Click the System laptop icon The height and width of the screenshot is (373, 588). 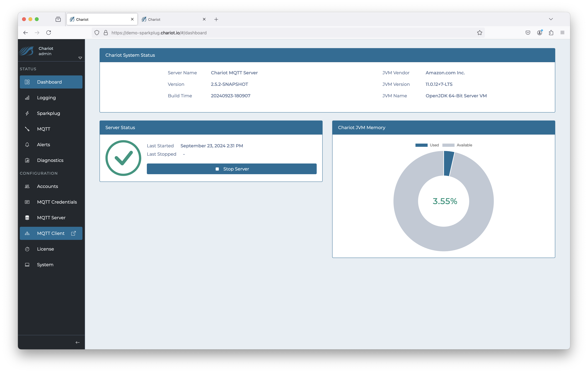click(x=27, y=264)
